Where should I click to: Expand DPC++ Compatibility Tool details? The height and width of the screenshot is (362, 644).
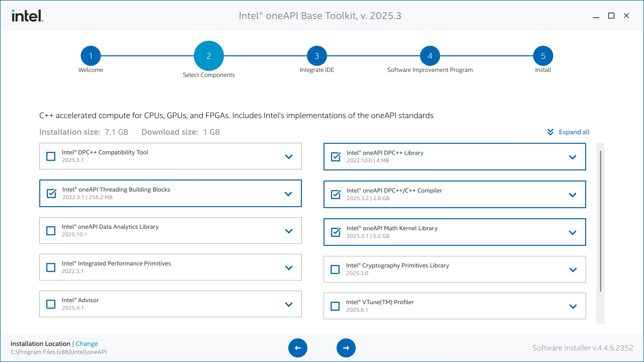(289, 157)
